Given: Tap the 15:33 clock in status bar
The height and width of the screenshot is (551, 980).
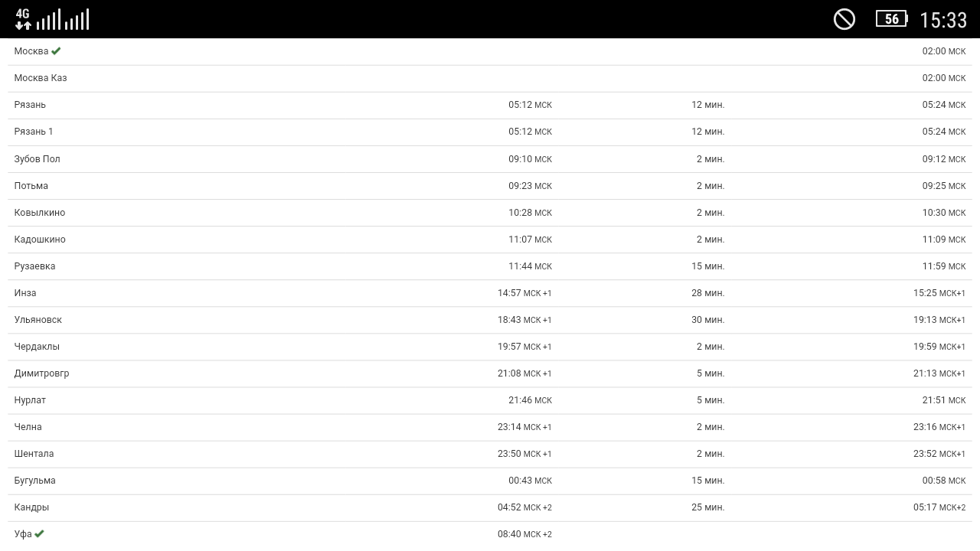Looking at the screenshot, I should pyautogui.click(x=943, y=20).
